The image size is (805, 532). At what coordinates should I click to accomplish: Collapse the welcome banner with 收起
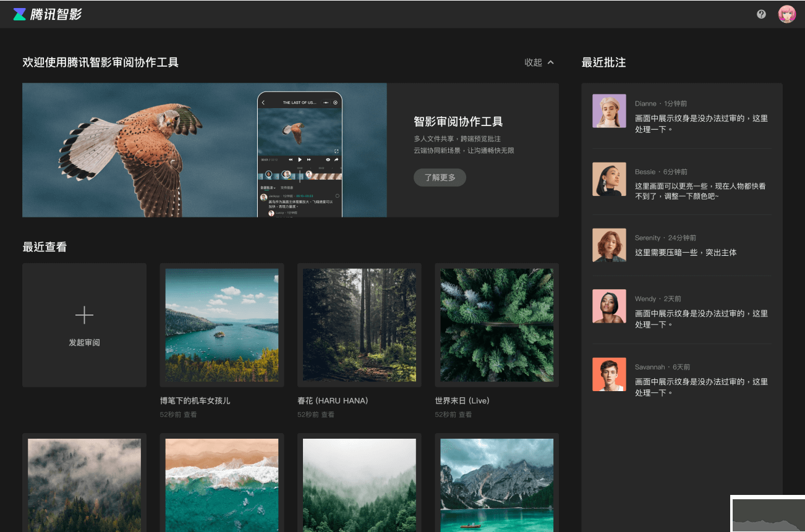click(x=539, y=62)
